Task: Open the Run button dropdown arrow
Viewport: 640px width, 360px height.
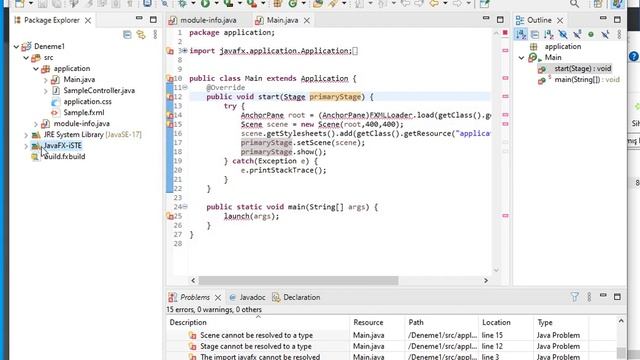Action: point(216,4)
